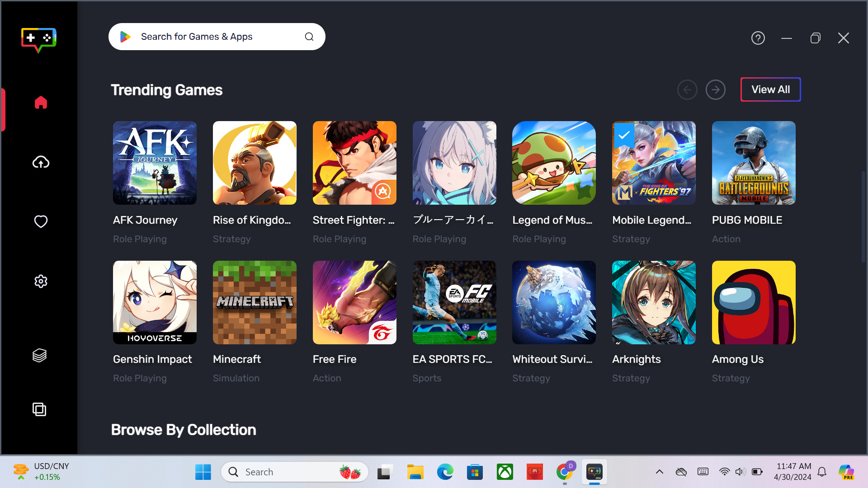Open Copilot preview icon in the taskbar
Viewport: 868px width, 488px height.
846,472
